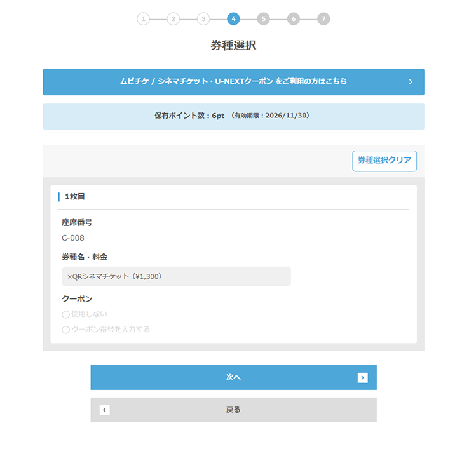Click the active step 4 indicator
476x449 pixels.
(x=233, y=19)
